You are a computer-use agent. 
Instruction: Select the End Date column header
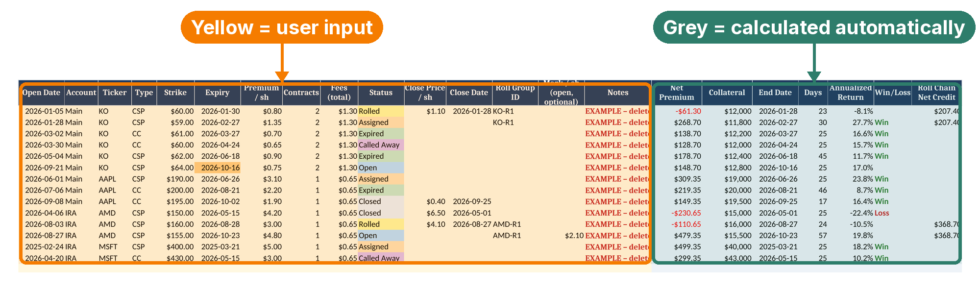[x=775, y=93]
